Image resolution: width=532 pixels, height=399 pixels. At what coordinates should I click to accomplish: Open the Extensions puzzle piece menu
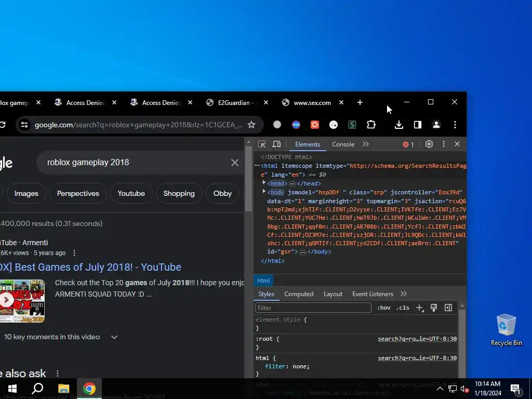(371, 125)
